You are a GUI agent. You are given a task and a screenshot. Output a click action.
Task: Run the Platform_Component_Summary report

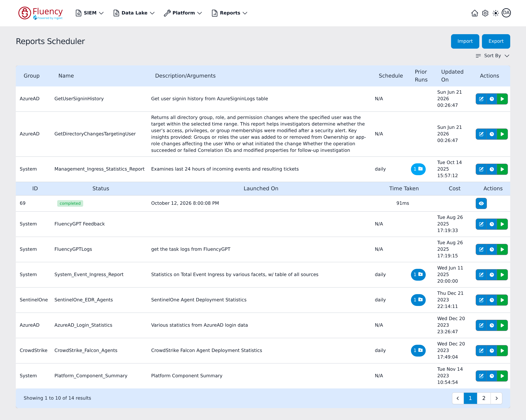(x=502, y=376)
